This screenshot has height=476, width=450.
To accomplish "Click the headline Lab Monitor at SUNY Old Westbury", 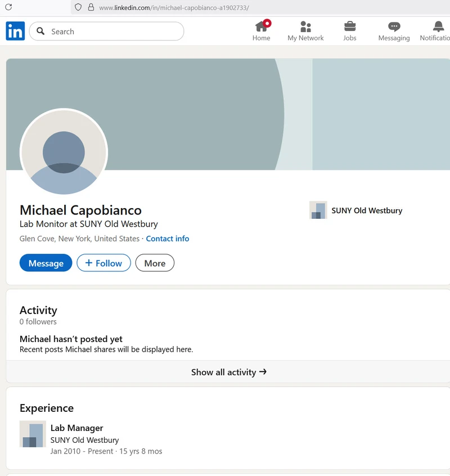I will tap(89, 224).
